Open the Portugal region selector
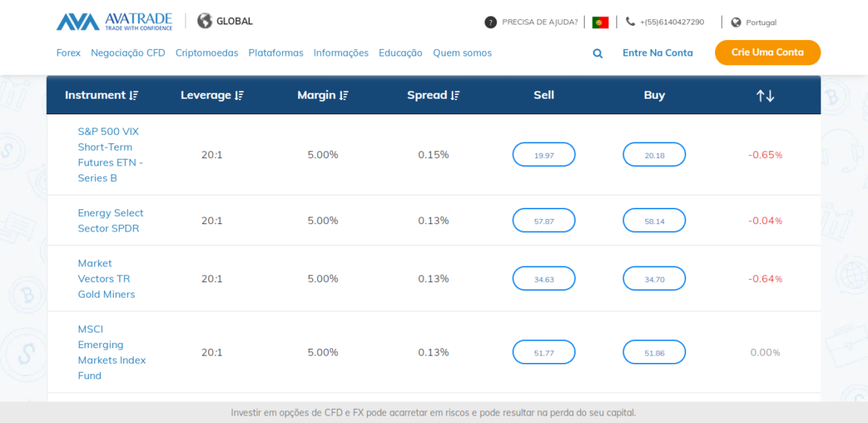Screen dimensions: 868x423 click(761, 23)
